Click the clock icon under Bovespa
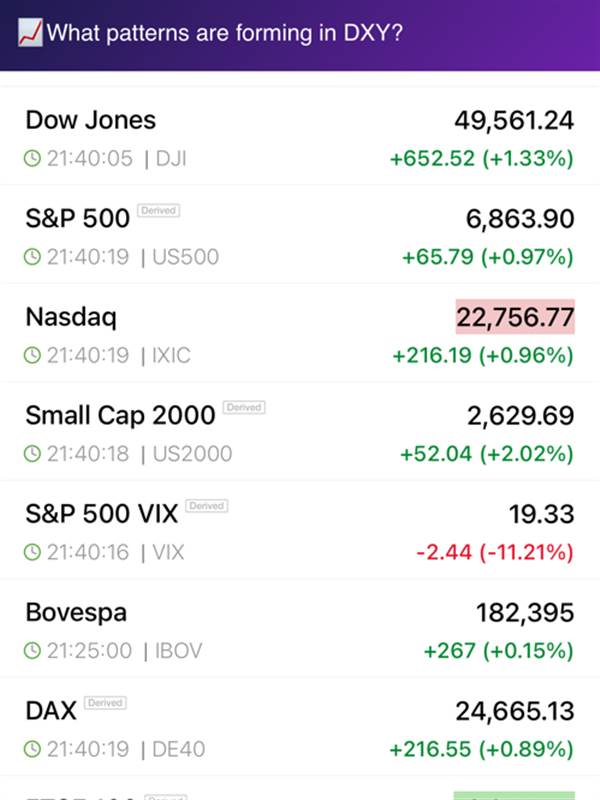Screen dimensions: 600x800 [x=33, y=651]
